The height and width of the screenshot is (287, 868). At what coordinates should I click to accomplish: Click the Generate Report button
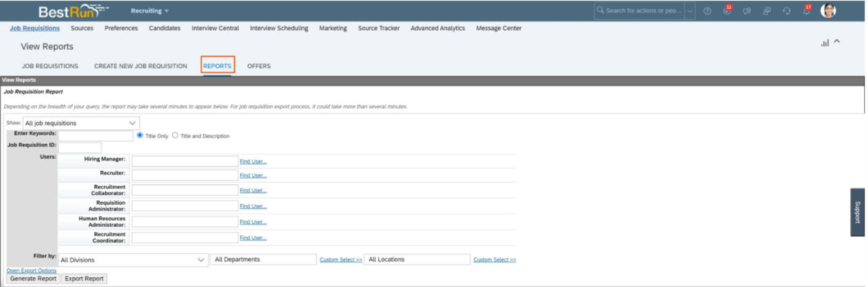pos(33,278)
